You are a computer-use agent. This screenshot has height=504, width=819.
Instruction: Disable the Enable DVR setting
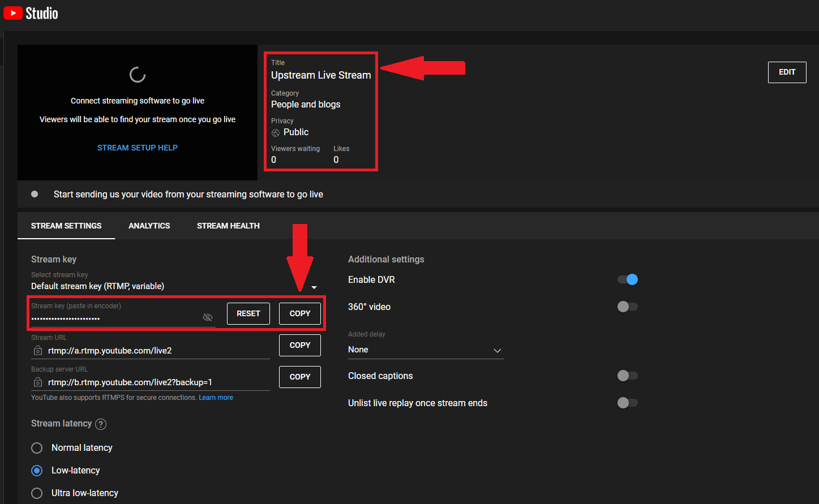coord(627,279)
